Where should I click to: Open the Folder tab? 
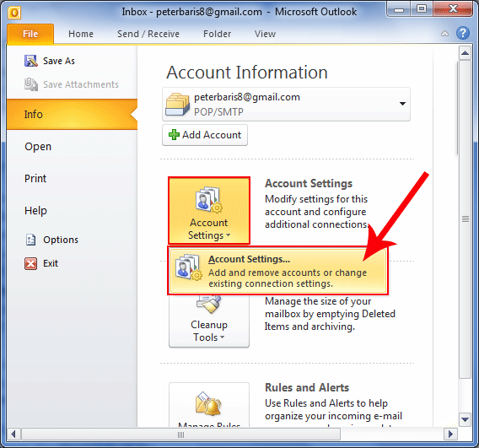[217, 34]
